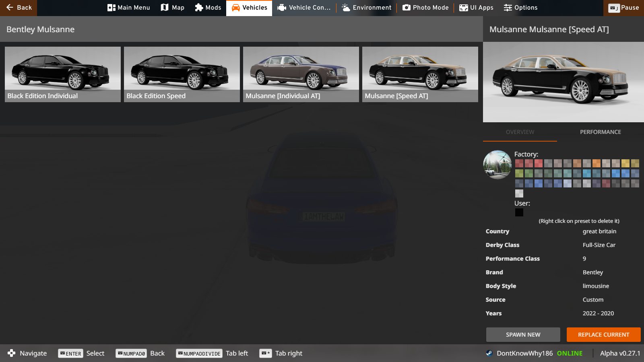Click the 'Mulsanne Mulsanne [Speed AT]' panel title

coord(549,29)
